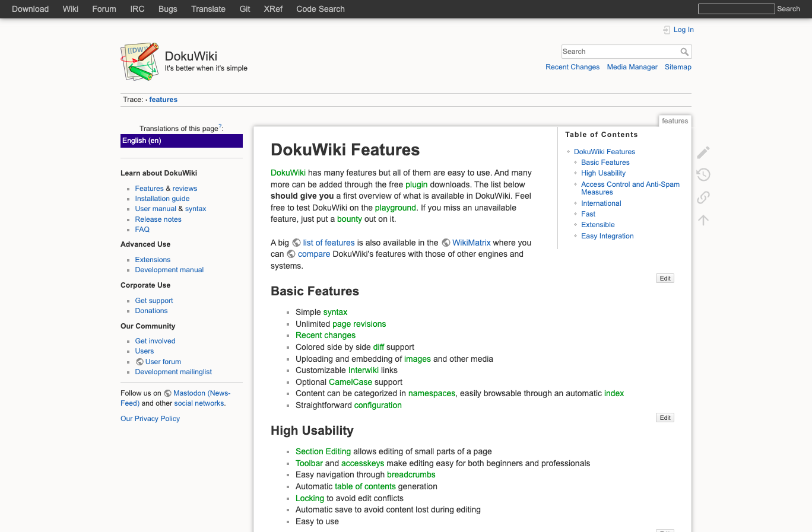The width and height of the screenshot is (812, 532).
Task: Click Edit button below the Basic Features list
Action: pos(665,418)
